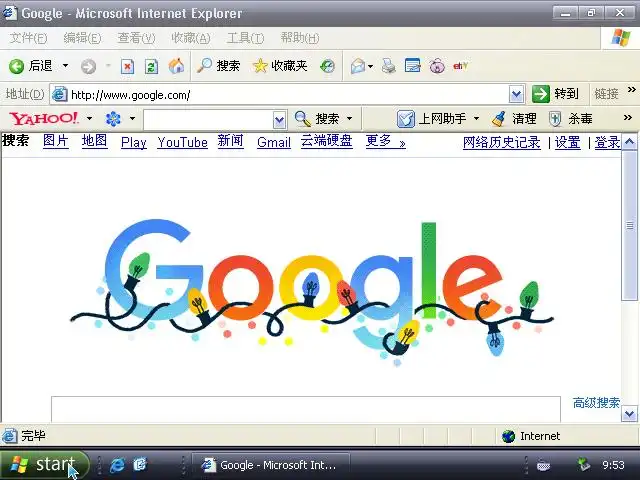Click the eBay toolbar icon

tap(460, 66)
